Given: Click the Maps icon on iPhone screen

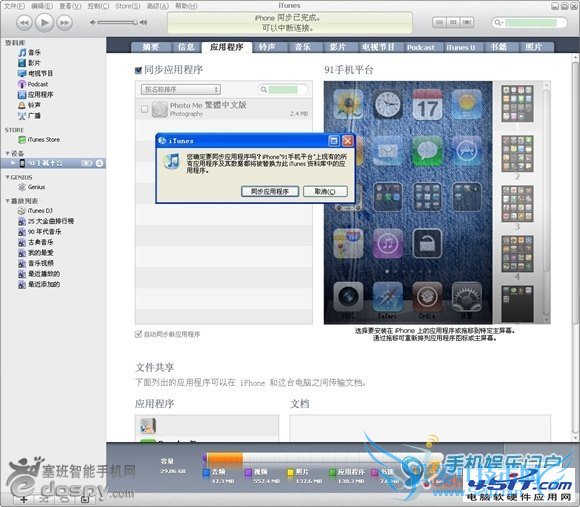Looking at the screenshot, I should pos(348,243).
